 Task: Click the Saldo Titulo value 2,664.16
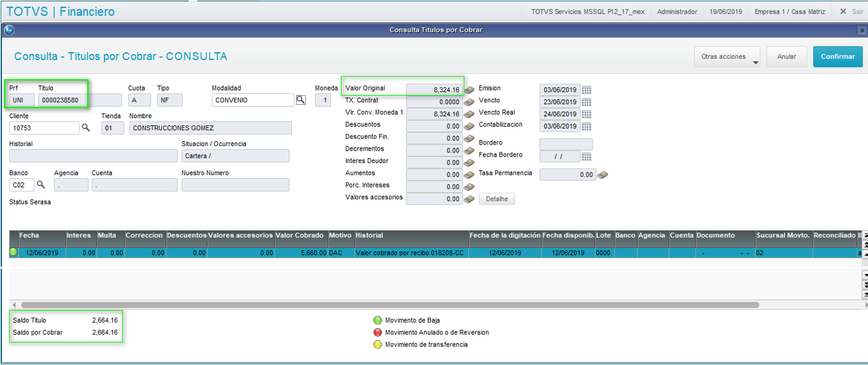pyautogui.click(x=104, y=320)
